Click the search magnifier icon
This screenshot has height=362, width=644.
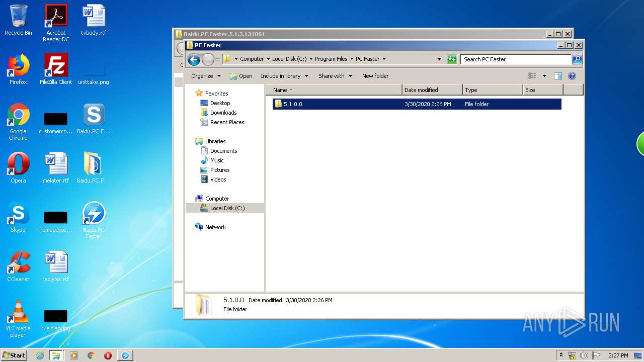pos(577,59)
